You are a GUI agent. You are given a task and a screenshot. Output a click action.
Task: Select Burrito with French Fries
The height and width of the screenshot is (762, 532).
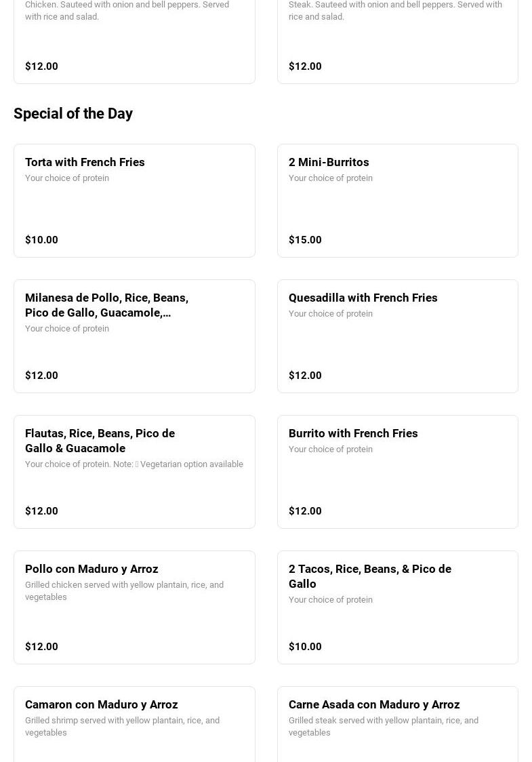(353, 433)
